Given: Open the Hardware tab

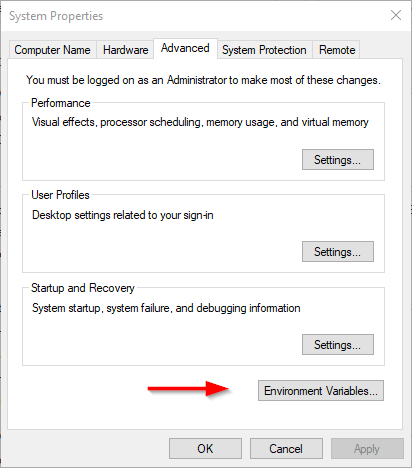Looking at the screenshot, I should [125, 50].
